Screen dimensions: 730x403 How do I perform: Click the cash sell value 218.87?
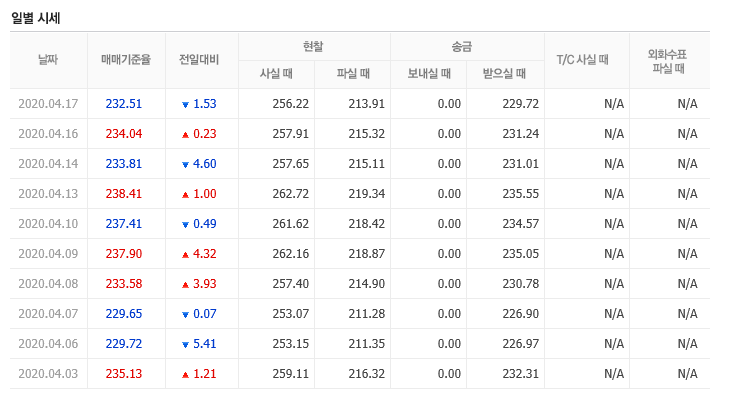(366, 254)
